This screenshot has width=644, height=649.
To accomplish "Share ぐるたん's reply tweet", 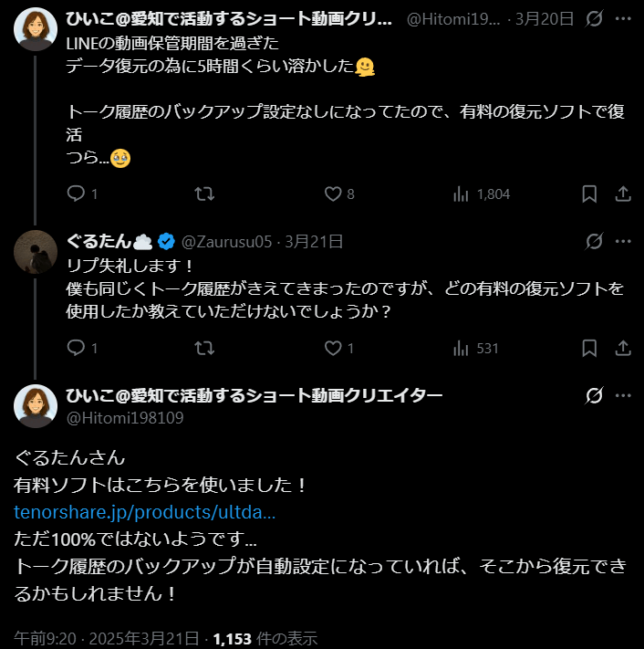I will coord(624,348).
